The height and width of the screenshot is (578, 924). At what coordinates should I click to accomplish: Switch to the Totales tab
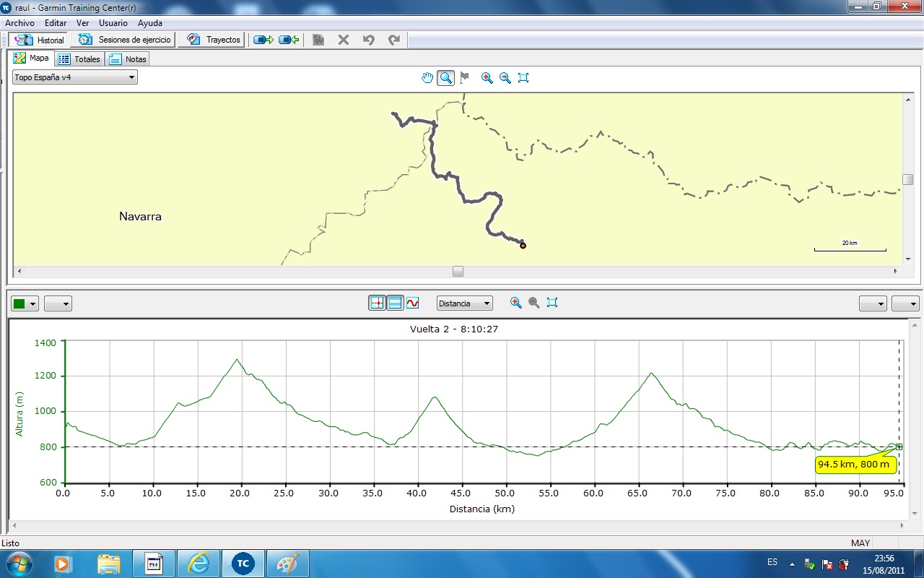pos(79,59)
